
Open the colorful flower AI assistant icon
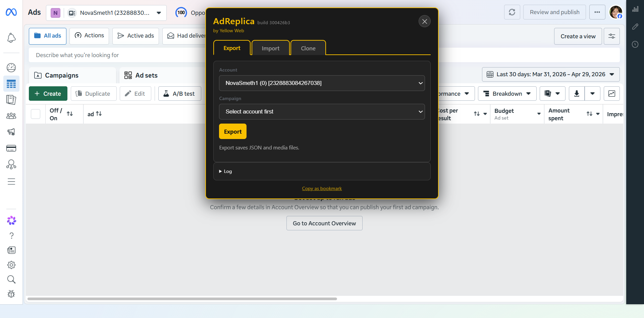[x=11, y=220]
